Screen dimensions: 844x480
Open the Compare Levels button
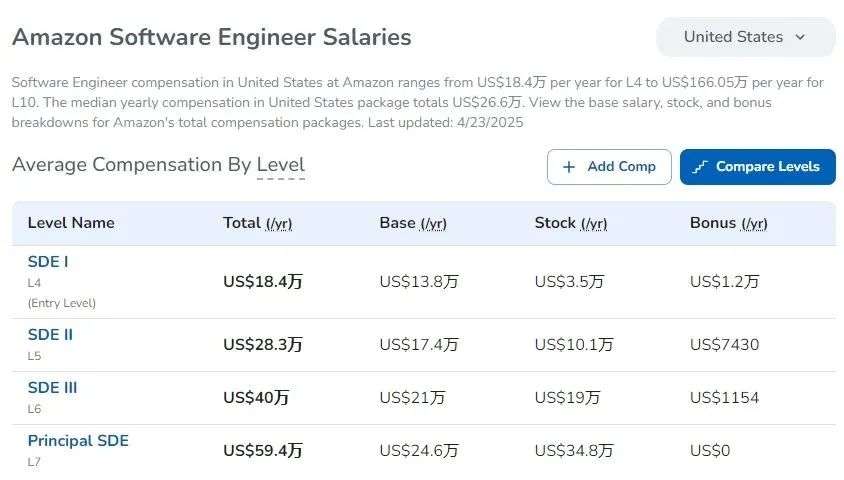(757, 167)
